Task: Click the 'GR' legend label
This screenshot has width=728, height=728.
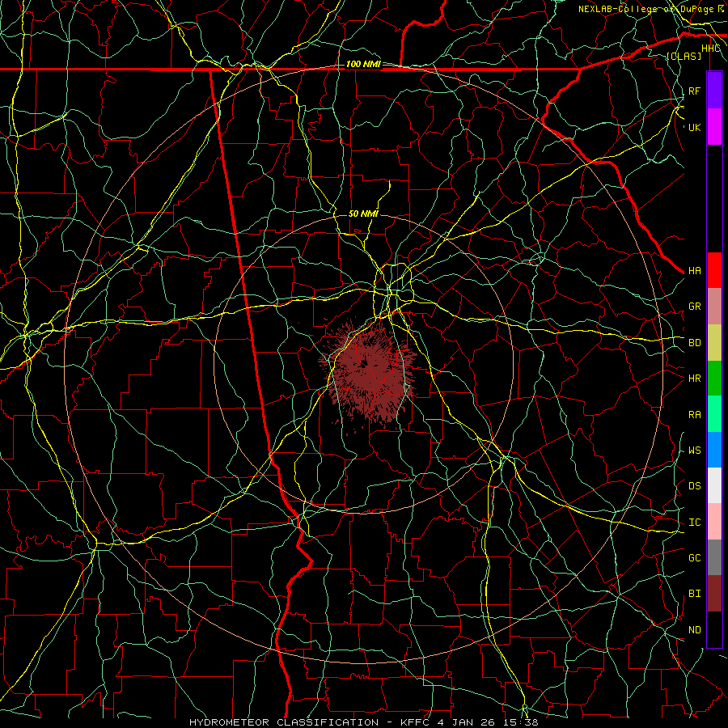Action: pos(694,307)
